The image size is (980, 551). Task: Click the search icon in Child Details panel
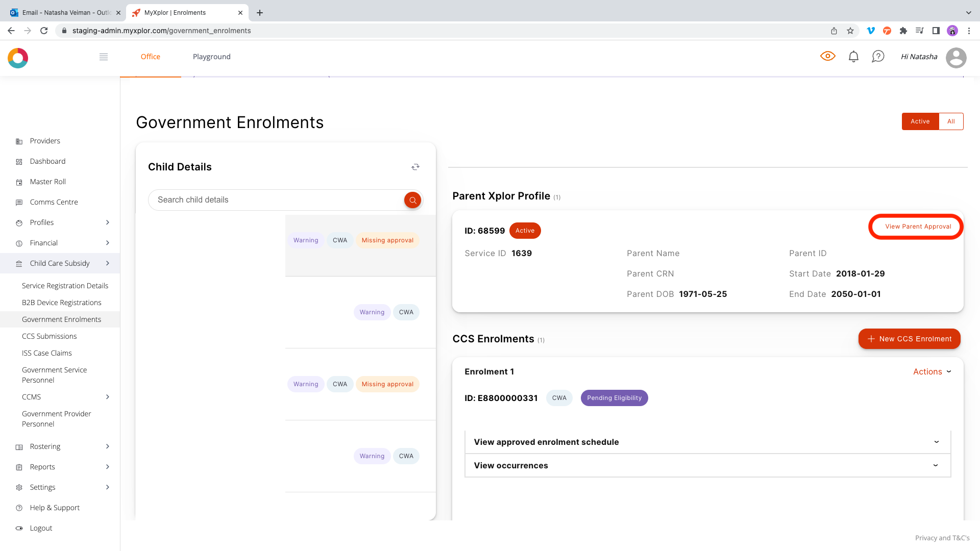coord(412,199)
